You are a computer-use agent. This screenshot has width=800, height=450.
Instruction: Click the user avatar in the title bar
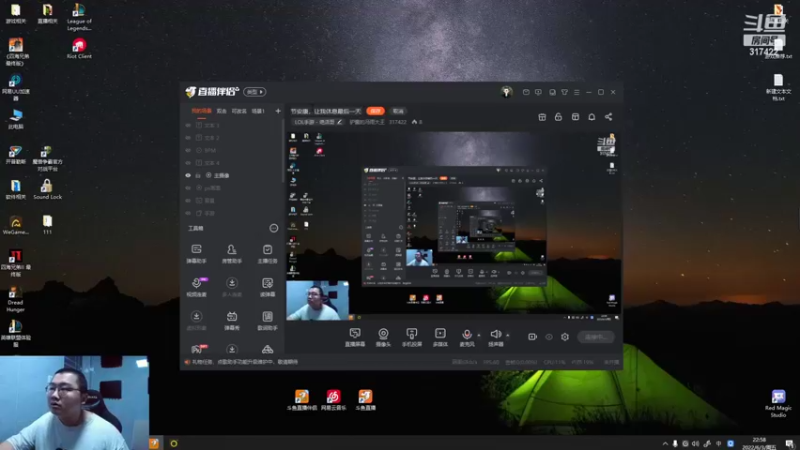coord(506,92)
